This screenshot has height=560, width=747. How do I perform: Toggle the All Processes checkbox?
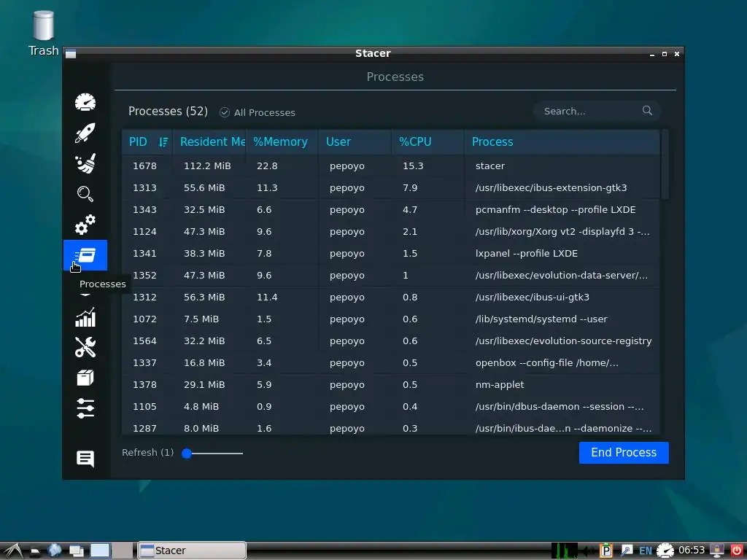coord(225,112)
